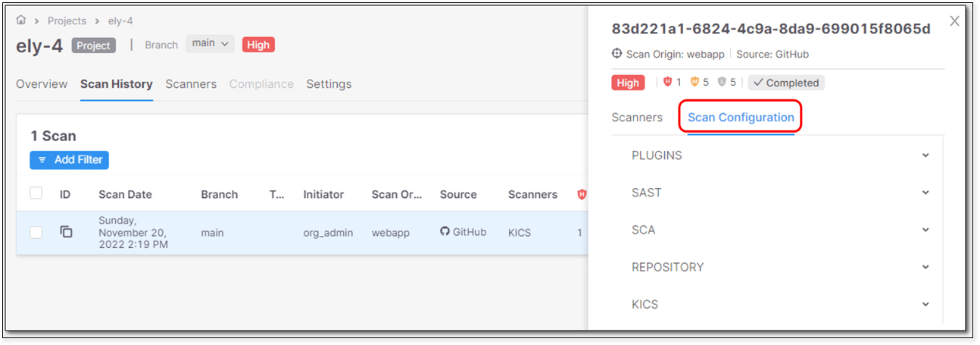Click the orange medium severity shield icon
This screenshot has width=980, height=345.
tap(694, 83)
